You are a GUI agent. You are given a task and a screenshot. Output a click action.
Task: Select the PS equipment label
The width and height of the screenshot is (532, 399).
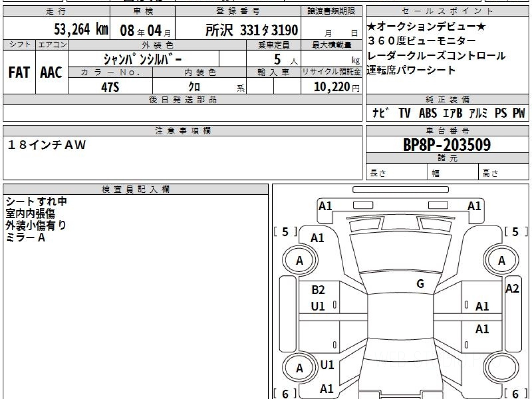[x=501, y=113]
